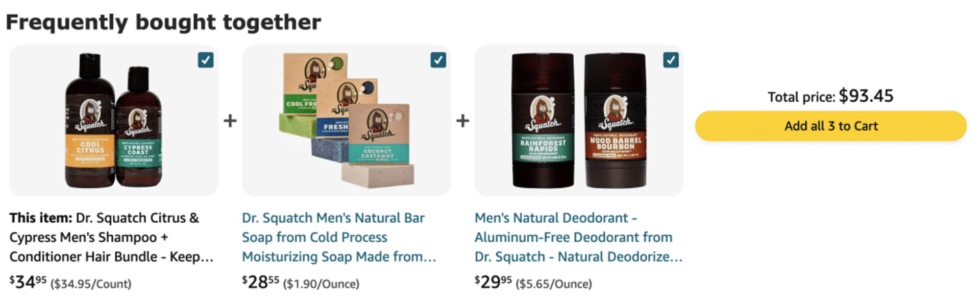Select the Cypress Coast conditioner bottle image

pos(138,126)
